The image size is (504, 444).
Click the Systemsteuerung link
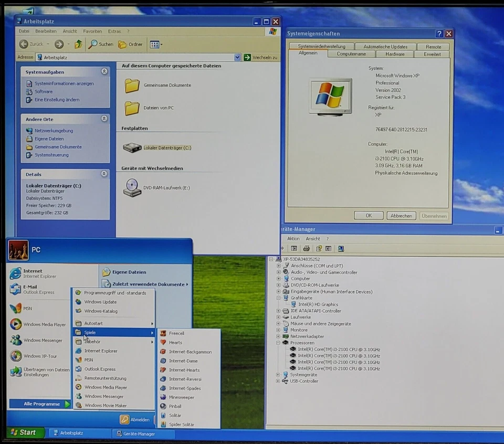(51, 155)
